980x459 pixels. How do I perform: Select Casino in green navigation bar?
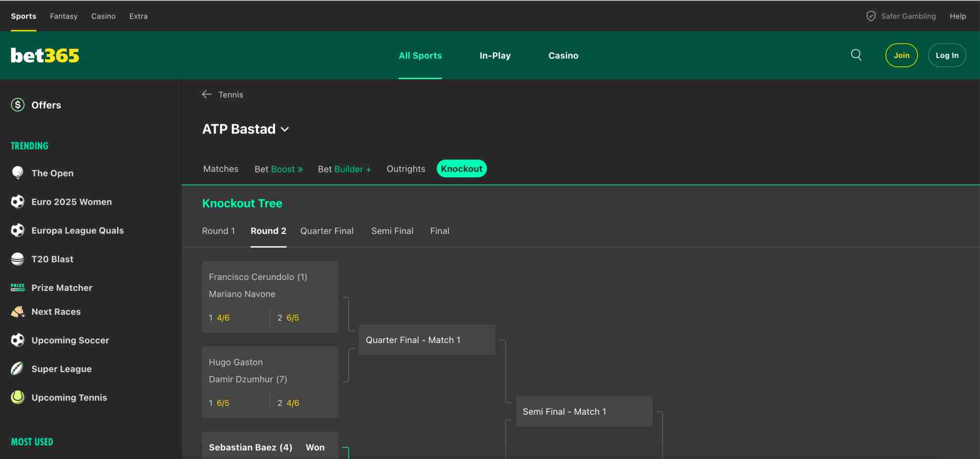(x=563, y=56)
